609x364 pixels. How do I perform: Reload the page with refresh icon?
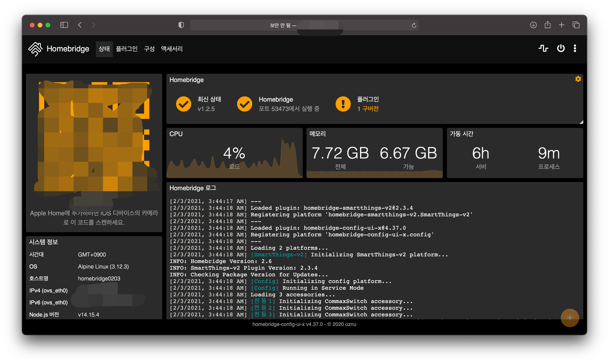[414, 25]
